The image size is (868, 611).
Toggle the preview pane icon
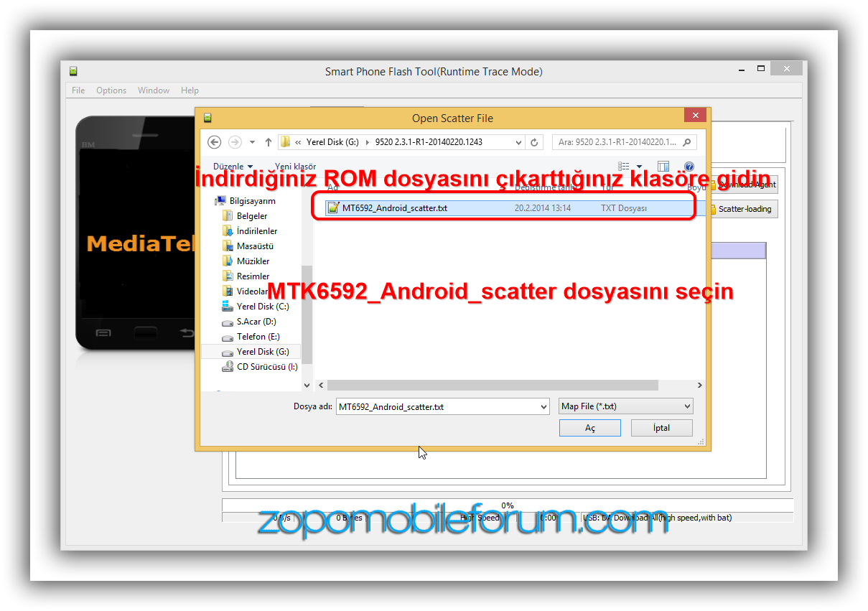663,167
